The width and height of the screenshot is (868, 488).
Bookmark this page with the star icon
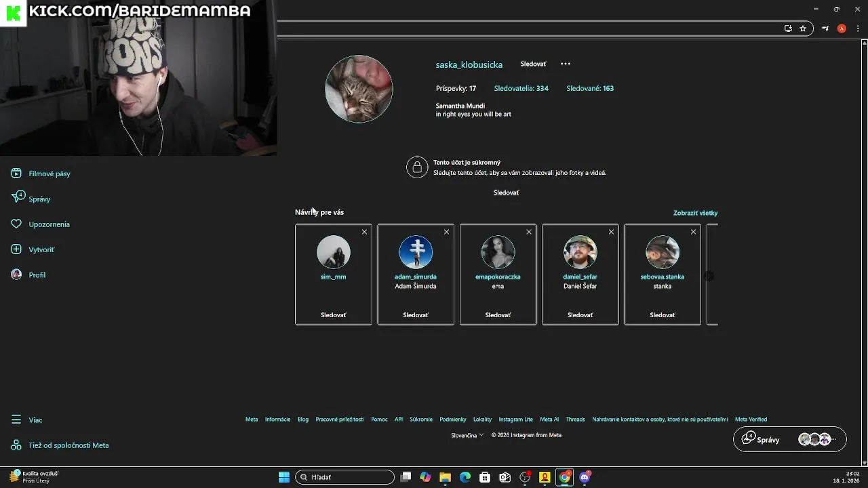coord(803,28)
